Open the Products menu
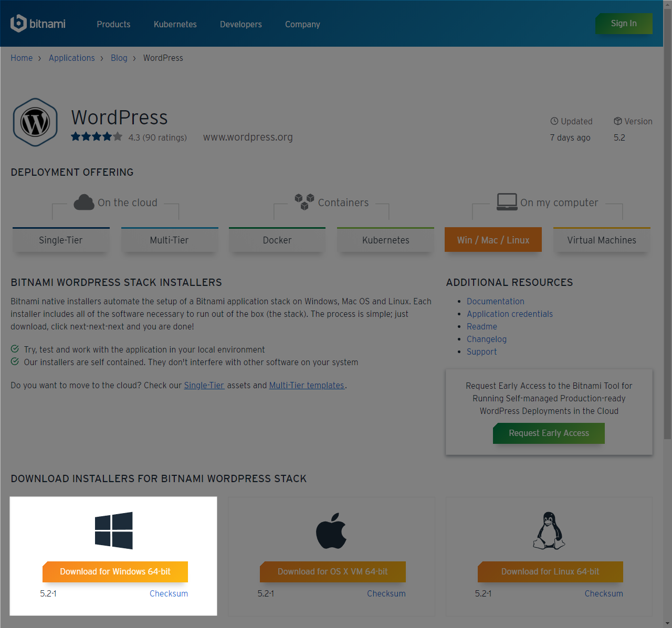This screenshot has width=672, height=628. click(113, 24)
